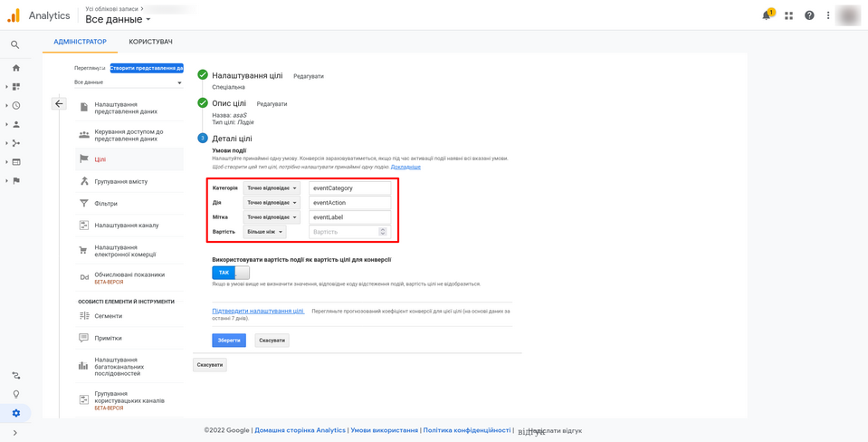868x442 pixels.
Task: Open the Admin gear icon
Action: pyautogui.click(x=15, y=413)
